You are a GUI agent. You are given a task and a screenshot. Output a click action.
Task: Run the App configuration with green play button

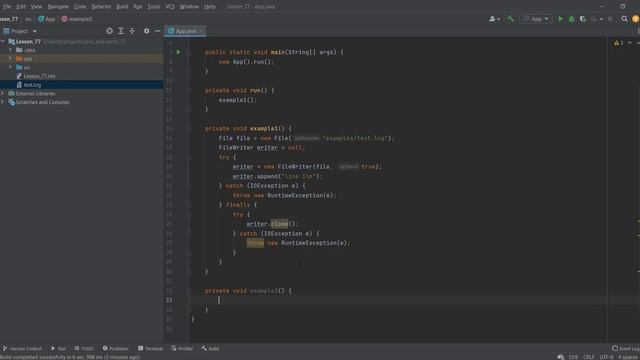(x=560, y=19)
